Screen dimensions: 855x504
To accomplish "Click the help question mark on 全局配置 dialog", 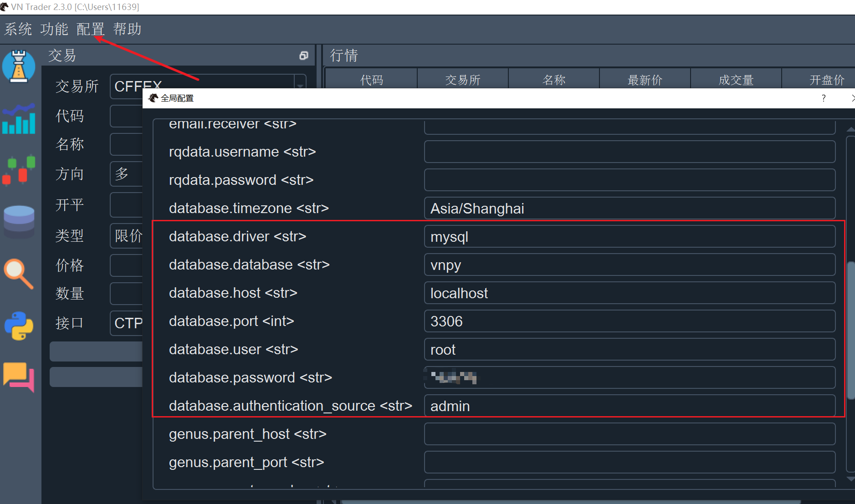I will tap(823, 98).
